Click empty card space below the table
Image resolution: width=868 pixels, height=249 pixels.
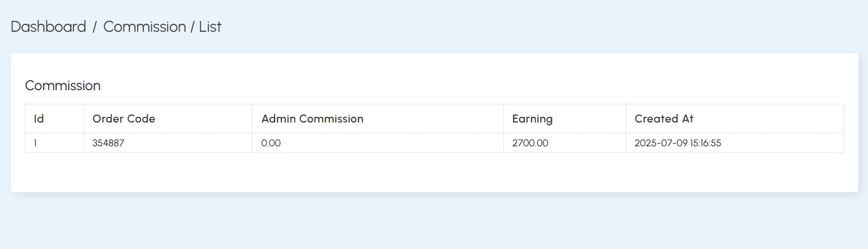434,172
